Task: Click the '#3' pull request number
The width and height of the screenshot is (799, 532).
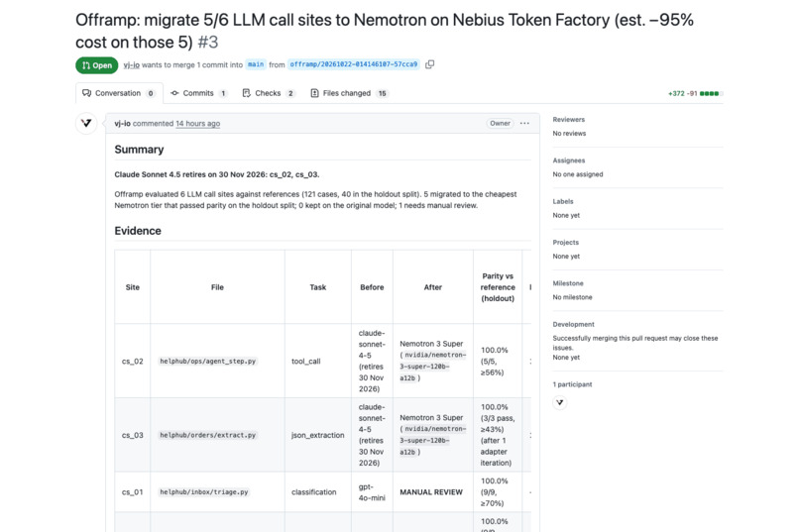Action: (x=207, y=43)
